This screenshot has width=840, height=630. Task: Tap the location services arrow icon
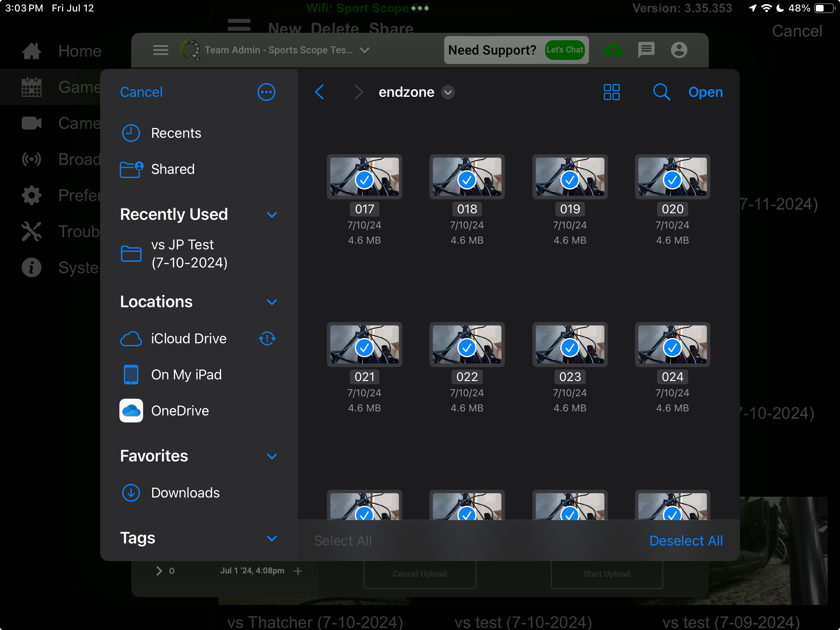click(752, 8)
